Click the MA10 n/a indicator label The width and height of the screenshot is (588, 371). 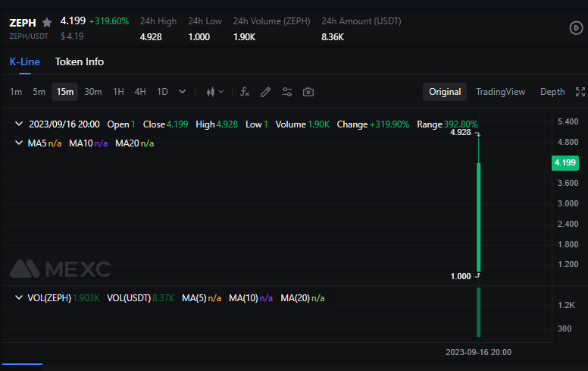pos(88,143)
